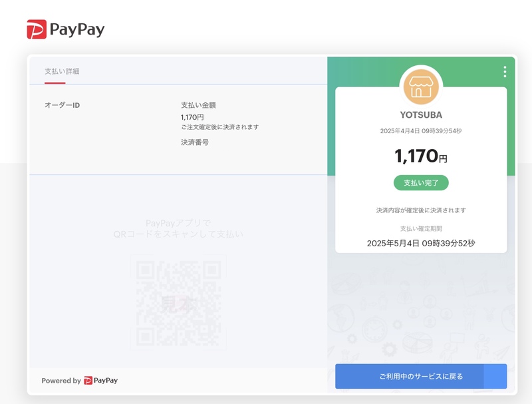Click the 支払い確定期間 label

point(421,228)
